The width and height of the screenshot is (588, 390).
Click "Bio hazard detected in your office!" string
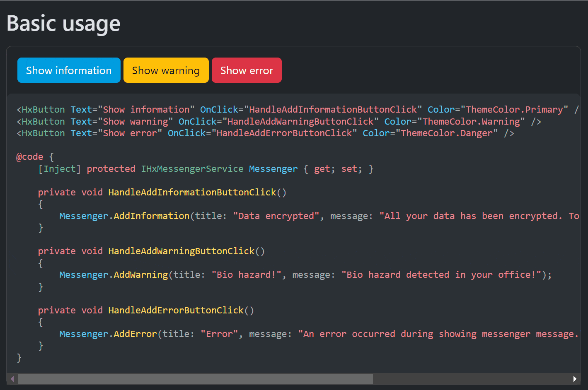[441, 275]
